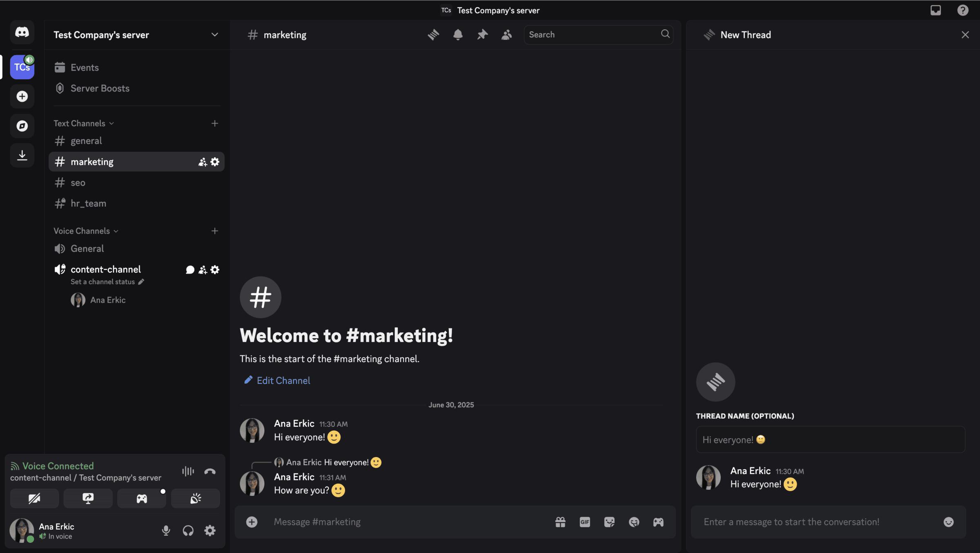Open the sticker picker
The width and height of the screenshot is (980, 553).
pyautogui.click(x=609, y=522)
